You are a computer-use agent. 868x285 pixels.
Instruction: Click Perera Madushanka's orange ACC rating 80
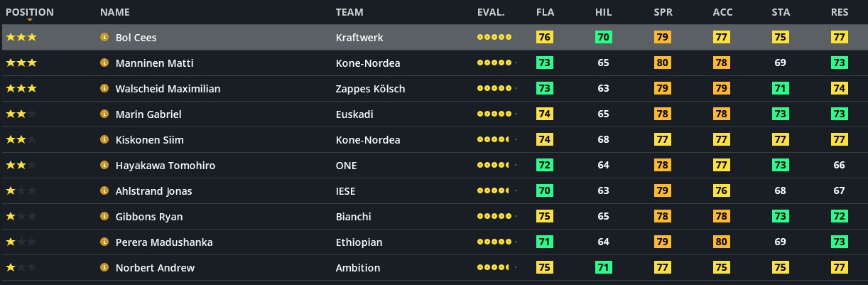tap(722, 242)
